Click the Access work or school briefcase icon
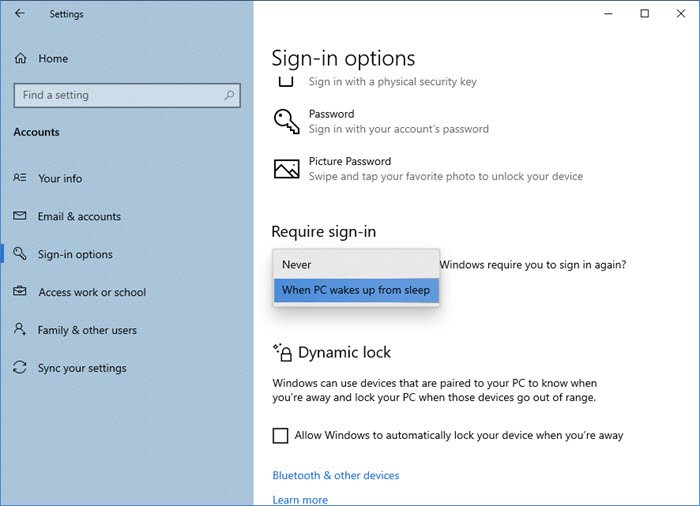The width and height of the screenshot is (700, 506). click(21, 292)
